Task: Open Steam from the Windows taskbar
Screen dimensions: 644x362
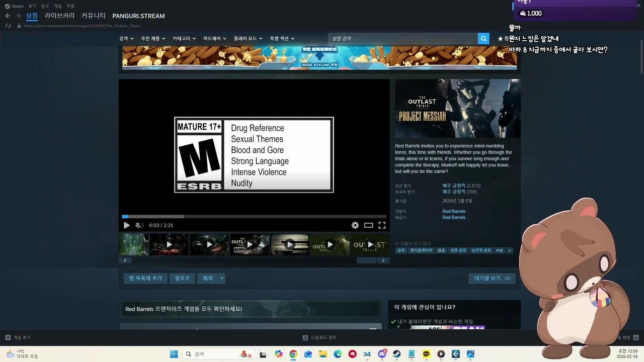Action: click(396, 354)
